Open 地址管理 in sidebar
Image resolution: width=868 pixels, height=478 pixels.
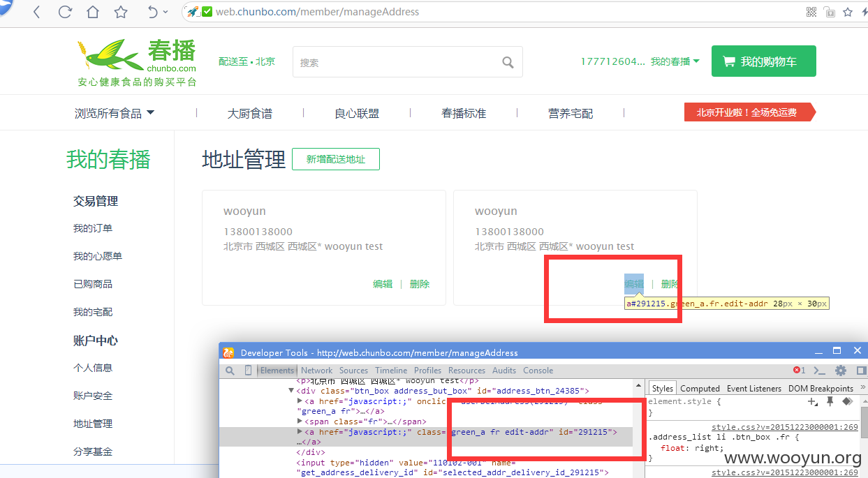coord(93,424)
